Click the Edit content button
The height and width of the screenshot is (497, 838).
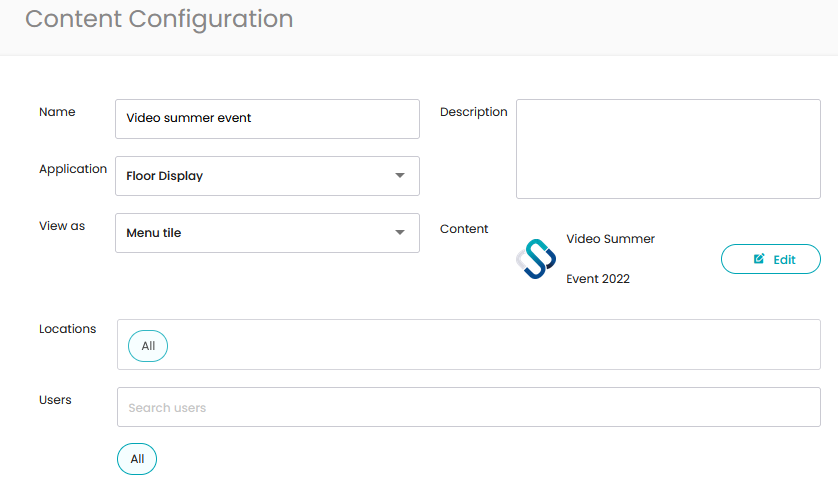coord(771,259)
